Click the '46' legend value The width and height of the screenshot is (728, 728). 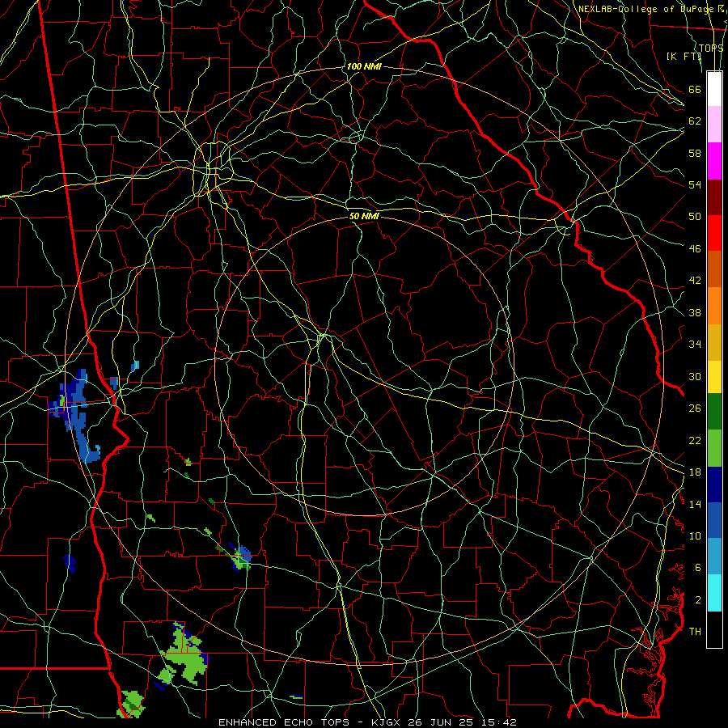tap(695, 249)
